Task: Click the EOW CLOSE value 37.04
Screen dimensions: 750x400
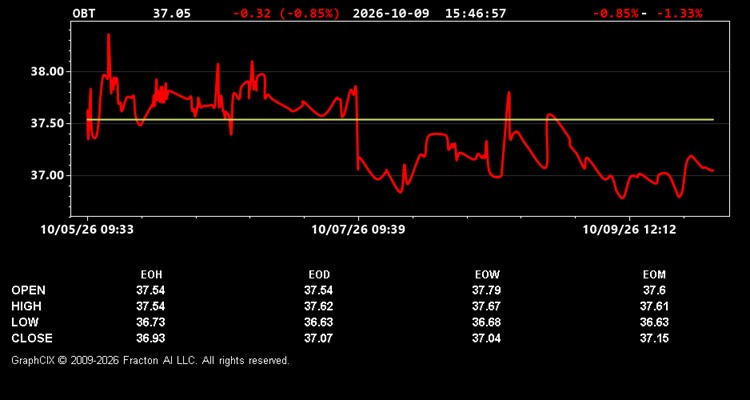Action: click(486, 338)
